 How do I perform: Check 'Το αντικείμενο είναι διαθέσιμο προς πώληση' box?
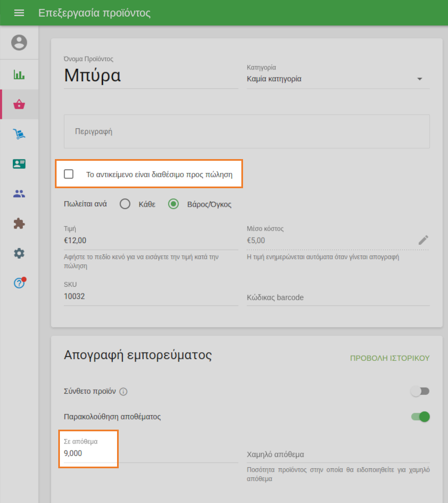pyautogui.click(x=69, y=174)
